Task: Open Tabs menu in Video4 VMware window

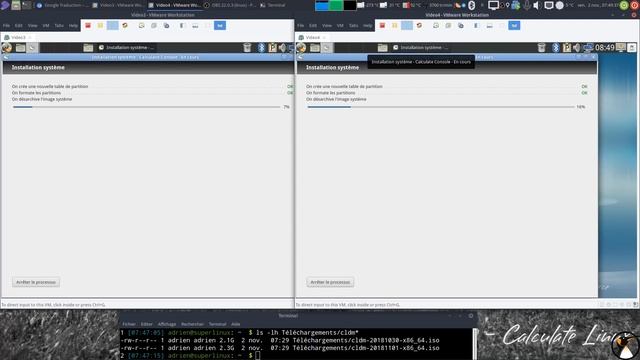Action: [x=353, y=26]
